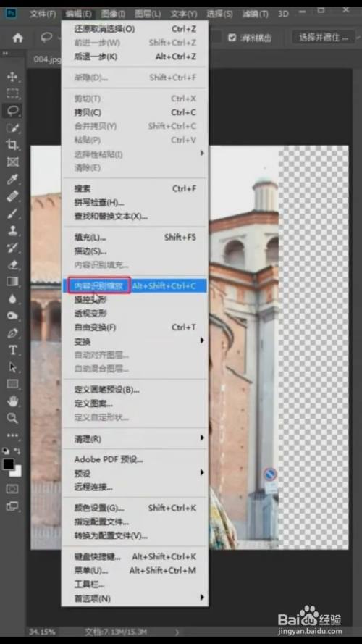Choose 颜色设置(G)... menu entry
Viewport: 362px width, 644px height.
click(135, 508)
